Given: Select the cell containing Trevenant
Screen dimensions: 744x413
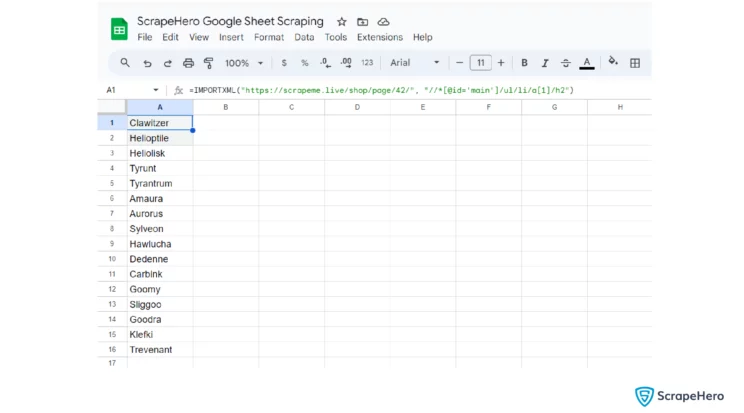Looking at the screenshot, I should coord(160,350).
